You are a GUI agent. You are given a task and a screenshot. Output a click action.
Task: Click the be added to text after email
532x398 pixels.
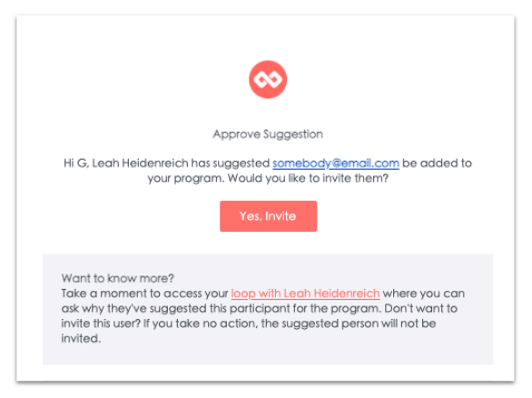tap(437, 164)
